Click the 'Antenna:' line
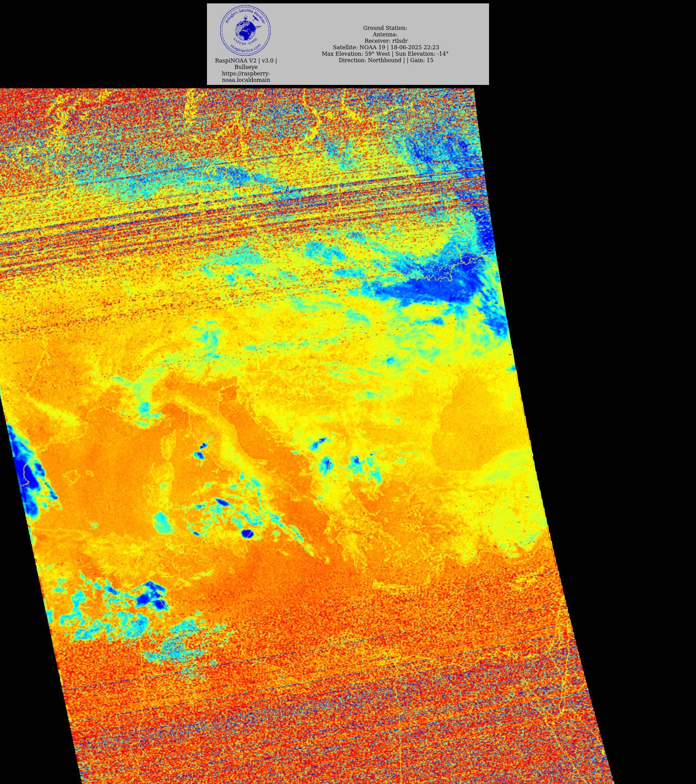This screenshot has height=784, width=696. 385,35
